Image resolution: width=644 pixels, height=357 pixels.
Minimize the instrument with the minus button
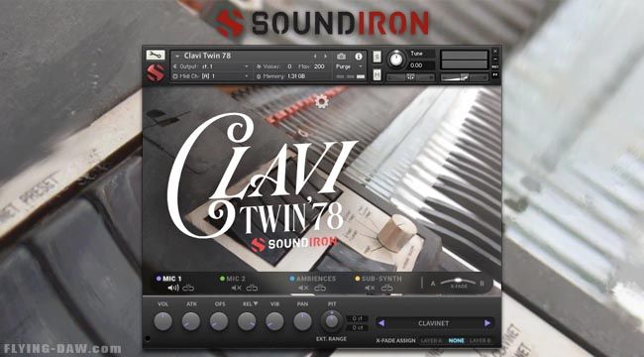tap(495, 59)
